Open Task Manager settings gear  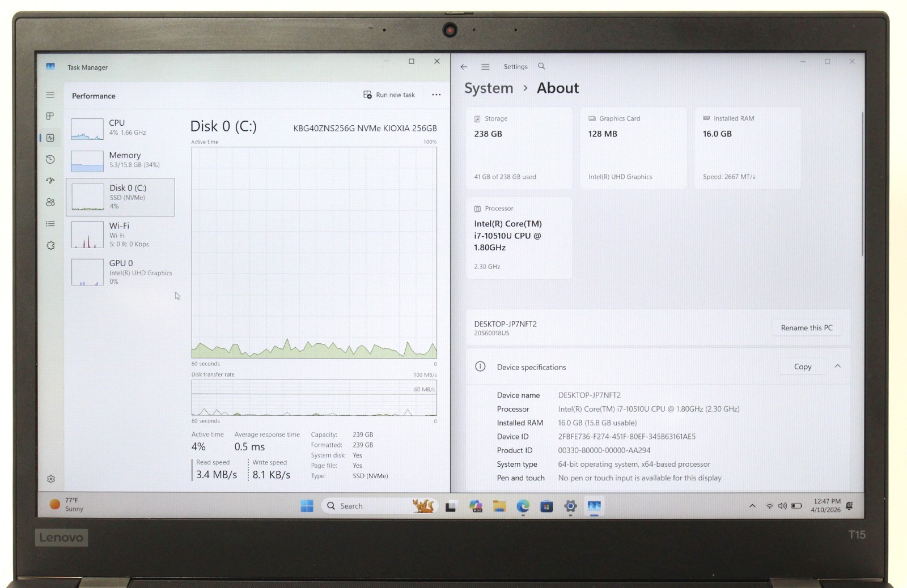tap(51, 479)
